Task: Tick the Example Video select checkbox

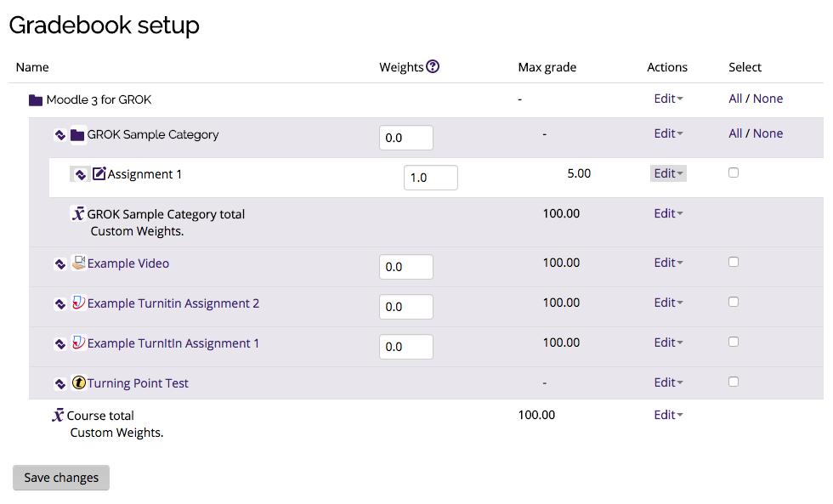Action: pos(734,262)
